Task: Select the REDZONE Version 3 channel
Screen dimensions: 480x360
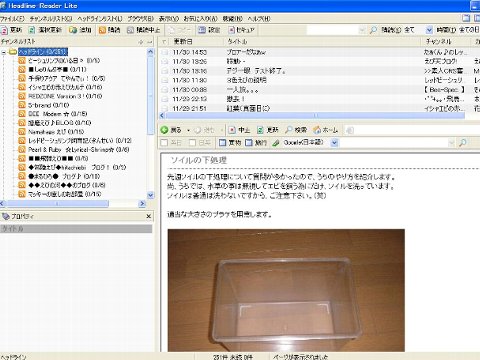Action: click(x=65, y=96)
